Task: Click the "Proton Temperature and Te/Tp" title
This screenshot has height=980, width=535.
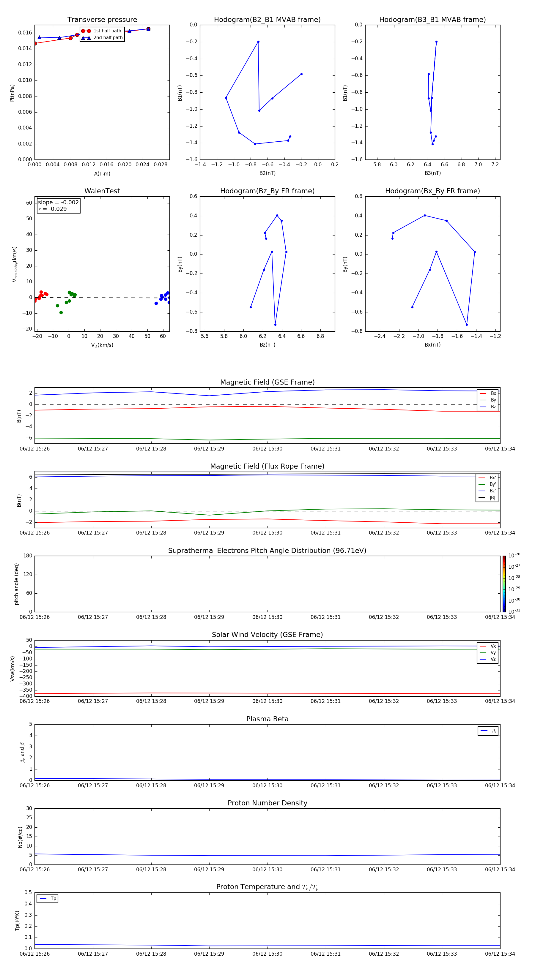Action: pos(267,887)
